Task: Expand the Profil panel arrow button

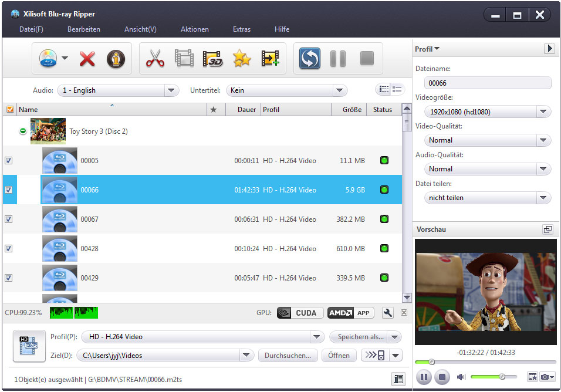Action: (x=549, y=49)
